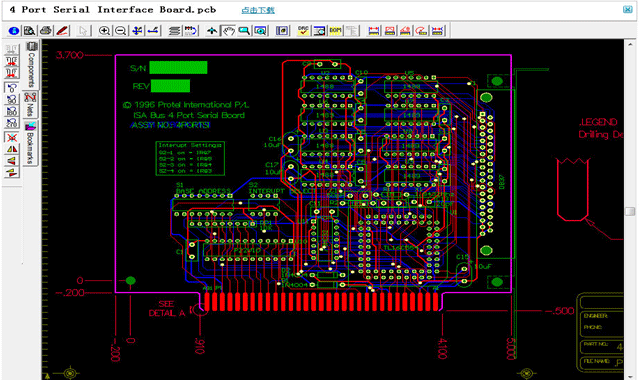This screenshot has height=380, width=640.
Task: Select the horizontal distance measure tool
Action: tap(373, 31)
